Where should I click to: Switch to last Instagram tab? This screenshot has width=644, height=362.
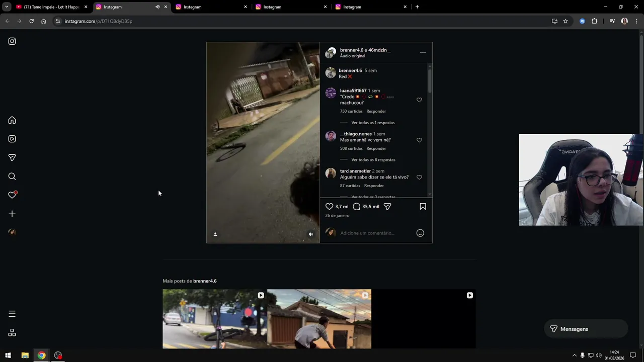[x=371, y=7]
